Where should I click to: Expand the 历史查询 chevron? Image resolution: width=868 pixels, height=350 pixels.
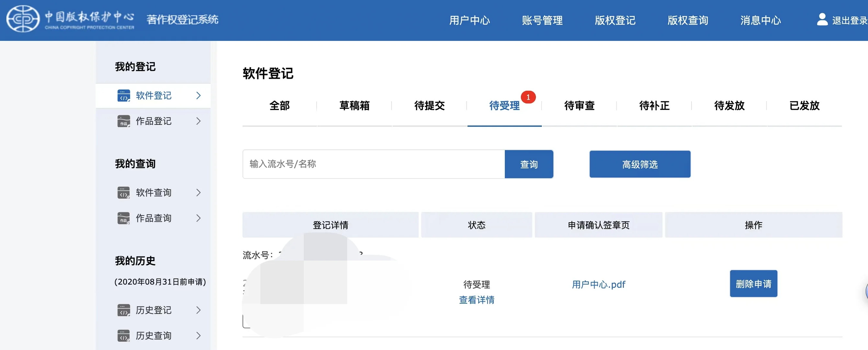click(x=198, y=335)
